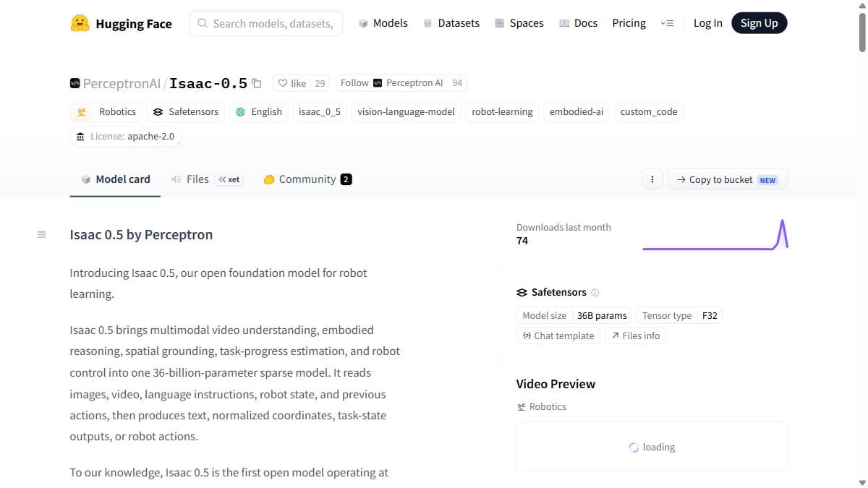The image size is (868, 488).
Task: Open the Community tab
Action: click(x=307, y=179)
